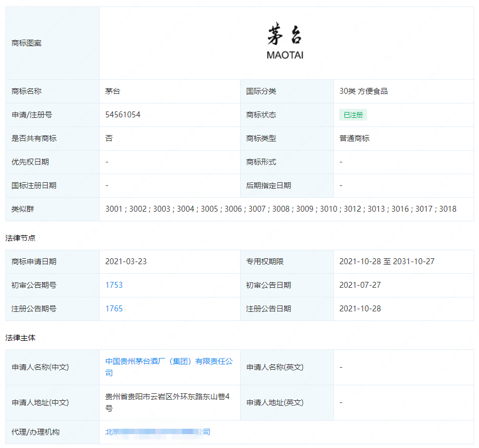The image size is (479, 448).
Task: Click the 商标形式 field label
Action: point(261,162)
